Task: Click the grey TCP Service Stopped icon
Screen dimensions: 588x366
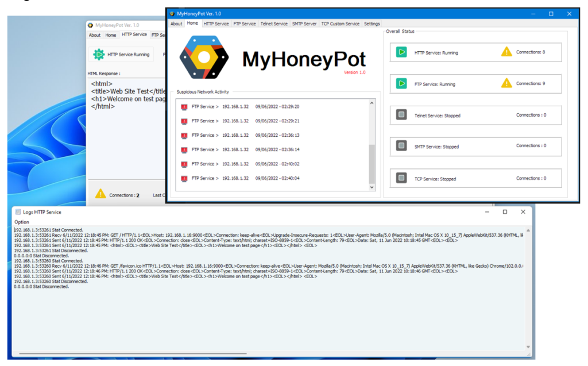Action: pyautogui.click(x=401, y=178)
